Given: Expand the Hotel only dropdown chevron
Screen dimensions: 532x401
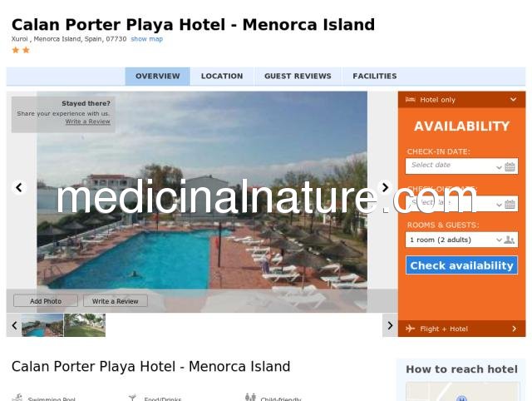Looking at the screenshot, I should coord(513,100).
